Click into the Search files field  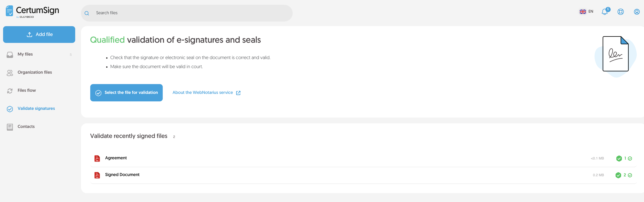pos(190,13)
